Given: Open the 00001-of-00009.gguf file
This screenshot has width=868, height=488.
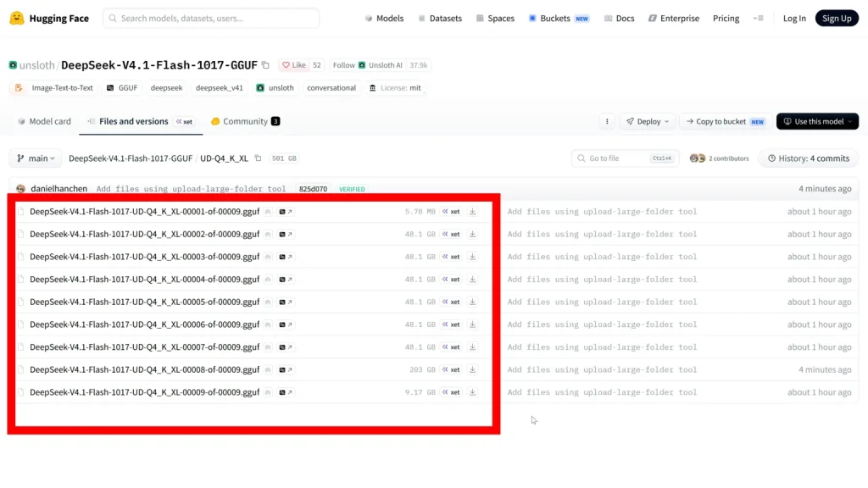Looking at the screenshot, I should [144, 211].
